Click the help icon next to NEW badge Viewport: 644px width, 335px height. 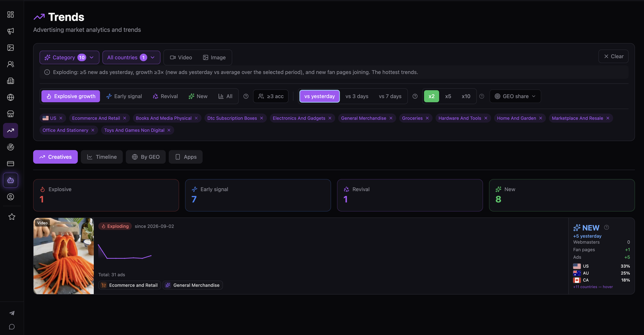tap(606, 227)
